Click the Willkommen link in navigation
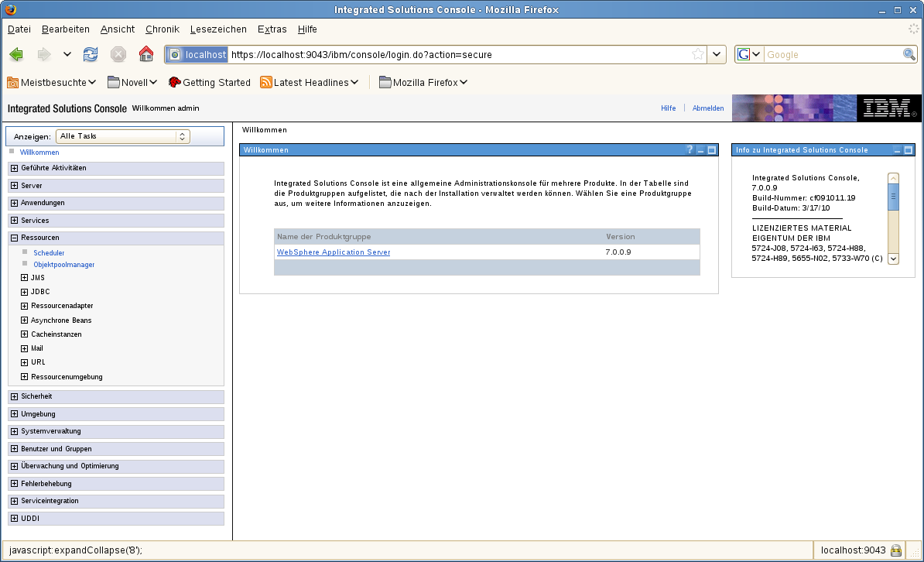The width and height of the screenshot is (924, 562). (x=39, y=152)
